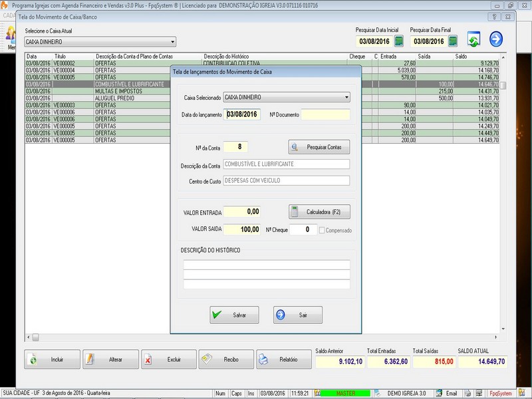Click the printer icon in status bar
This screenshot has height=399, width=532.
point(468,393)
